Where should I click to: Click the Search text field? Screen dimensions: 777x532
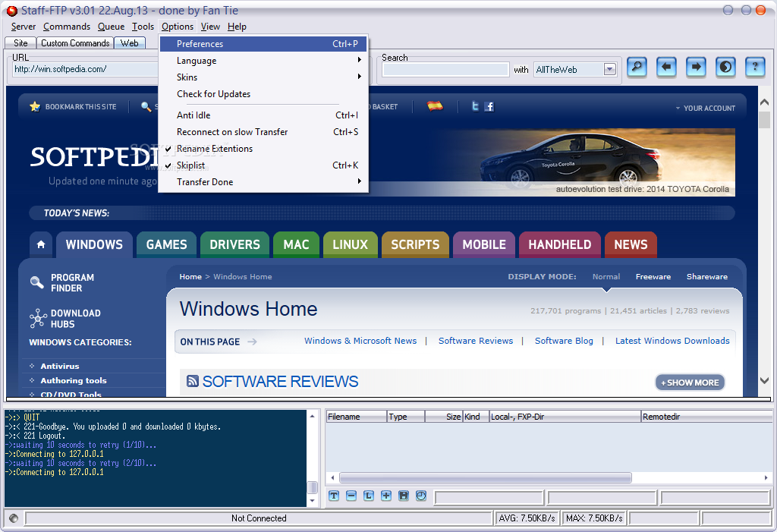[445, 69]
